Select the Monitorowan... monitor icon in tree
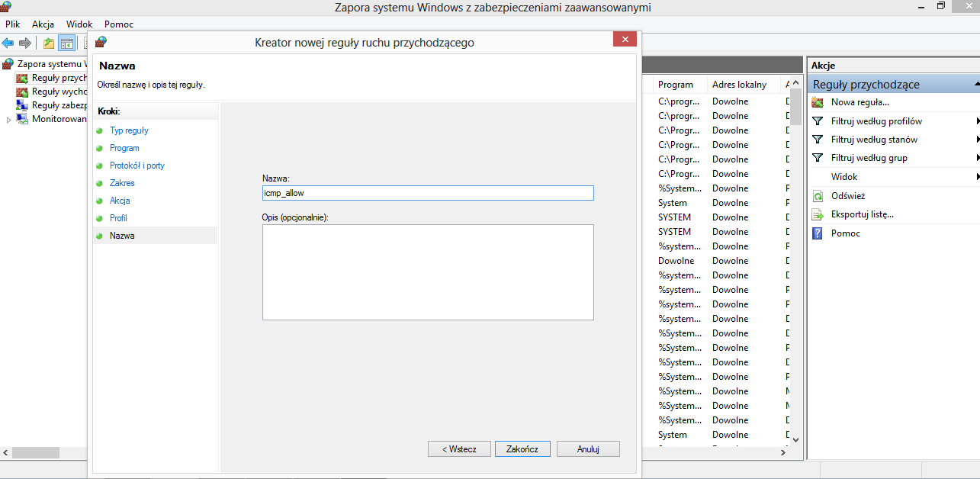 [22, 119]
